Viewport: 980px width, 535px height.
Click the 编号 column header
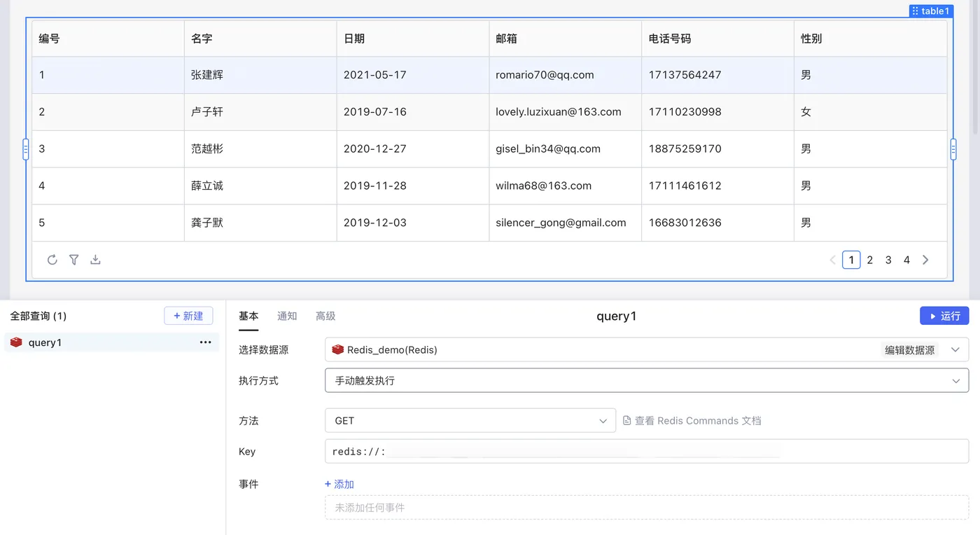tap(108, 39)
